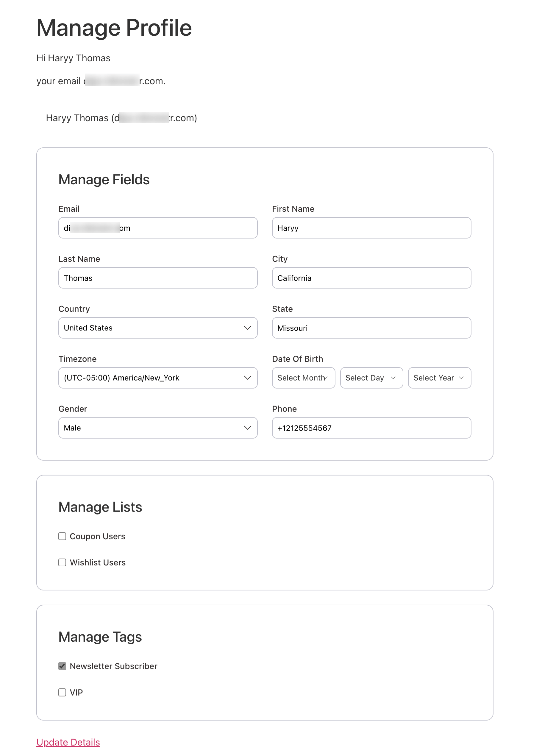Viewport: 542px width, 756px height.
Task: Click the First Name field showing Haryy
Action: pos(371,228)
